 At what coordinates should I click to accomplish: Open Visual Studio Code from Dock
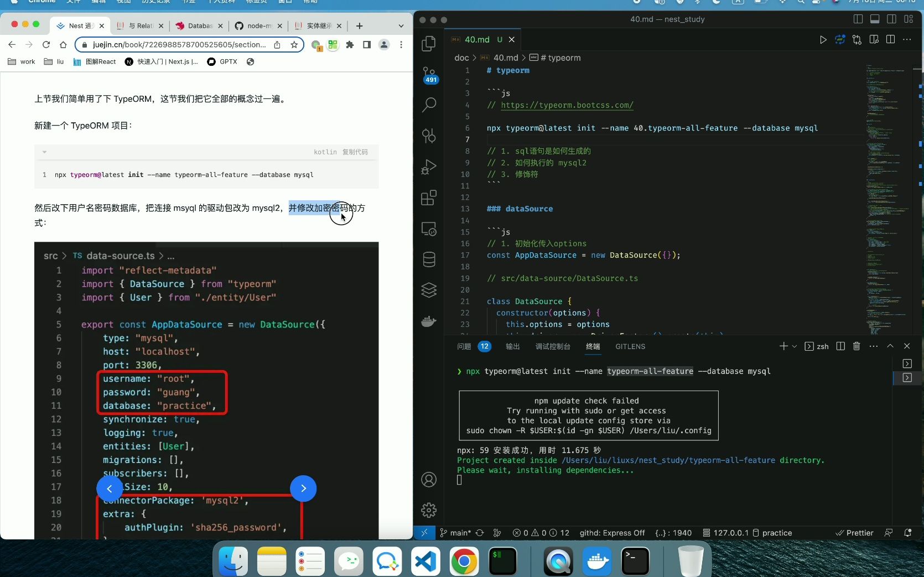point(425,561)
